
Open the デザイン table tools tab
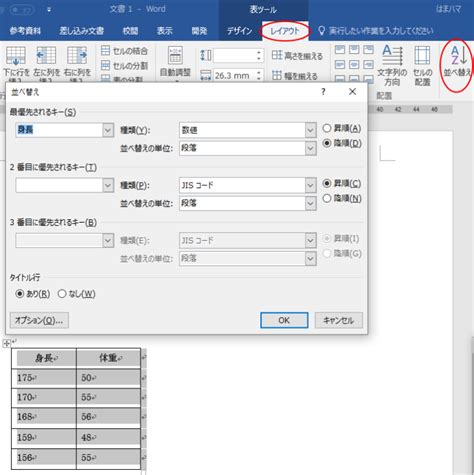(x=239, y=31)
